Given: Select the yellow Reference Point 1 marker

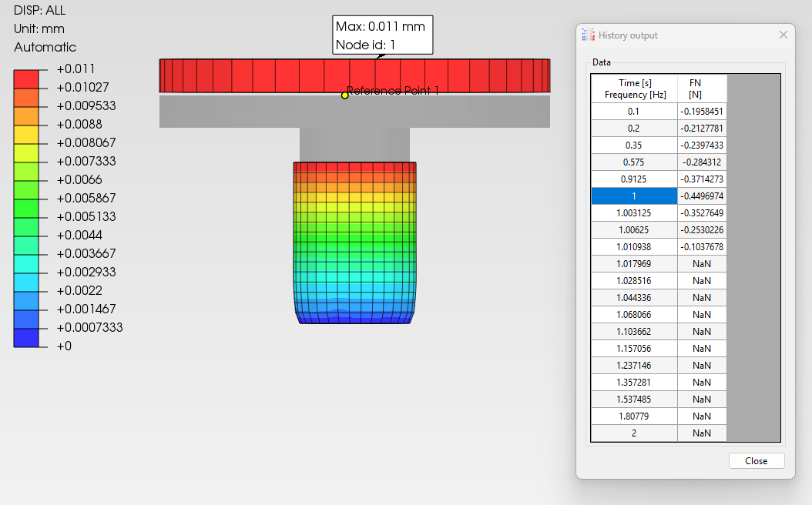Looking at the screenshot, I should 345,95.
